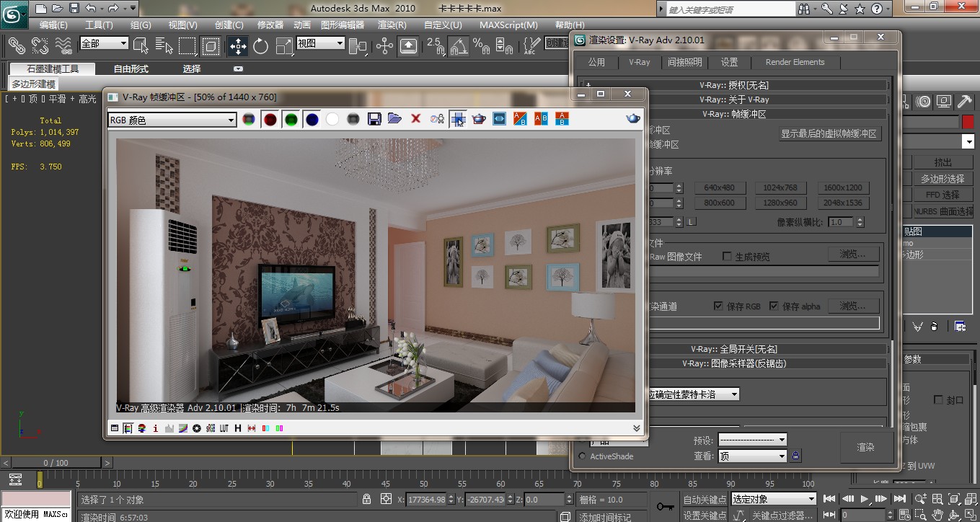The image size is (980, 522).
Task: Toggle the Window/Crossing selection icon
Action: (x=211, y=46)
